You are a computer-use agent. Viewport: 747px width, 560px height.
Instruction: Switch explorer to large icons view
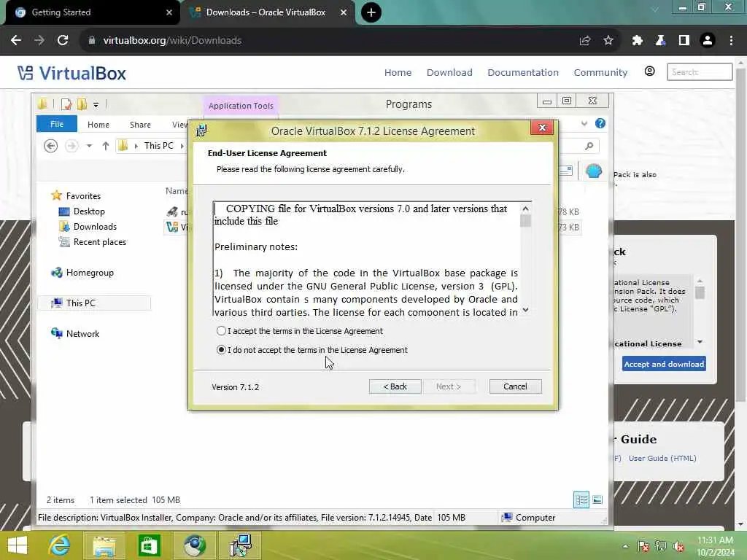[597, 500]
